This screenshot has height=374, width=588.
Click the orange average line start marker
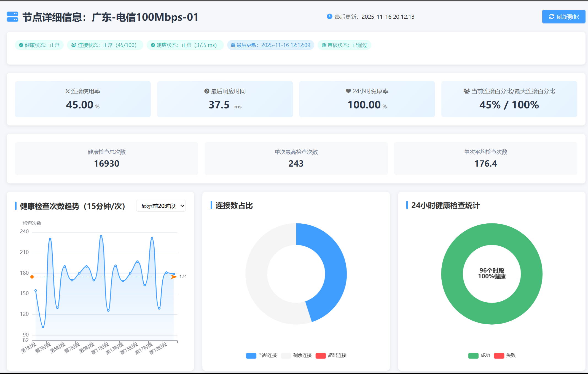pos(32,277)
